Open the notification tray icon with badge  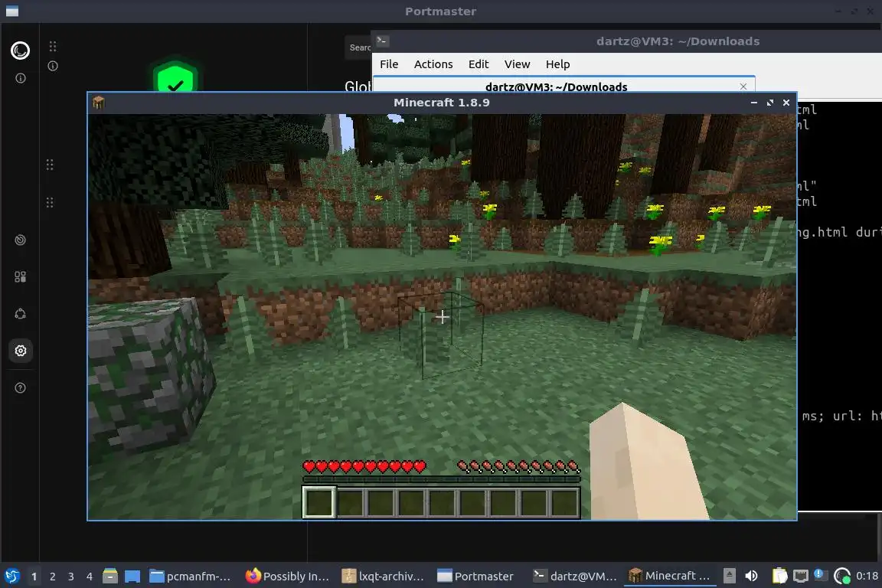pyautogui.click(x=820, y=575)
